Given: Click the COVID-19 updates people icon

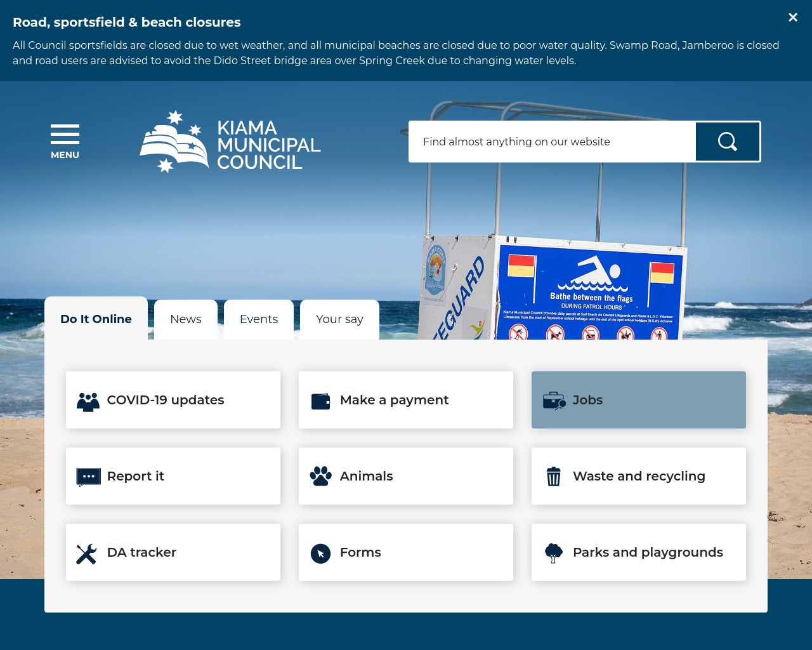Looking at the screenshot, I should point(89,400).
